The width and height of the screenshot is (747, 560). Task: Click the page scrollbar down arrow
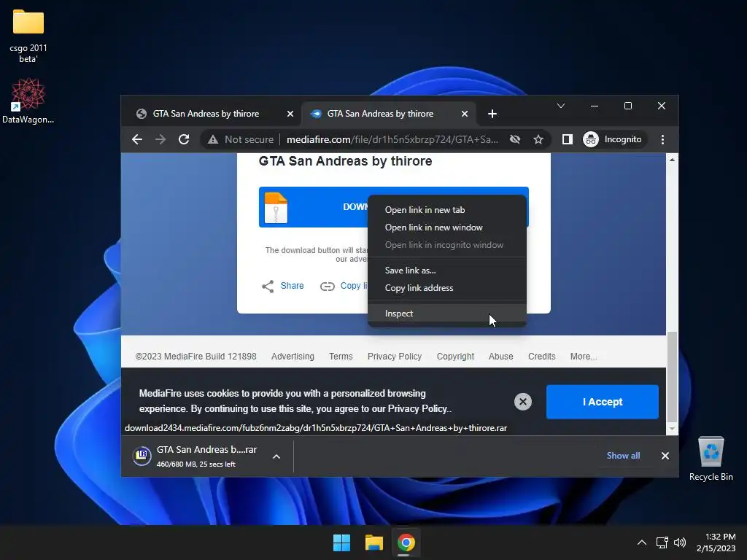pyautogui.click(x=672, y=428)
